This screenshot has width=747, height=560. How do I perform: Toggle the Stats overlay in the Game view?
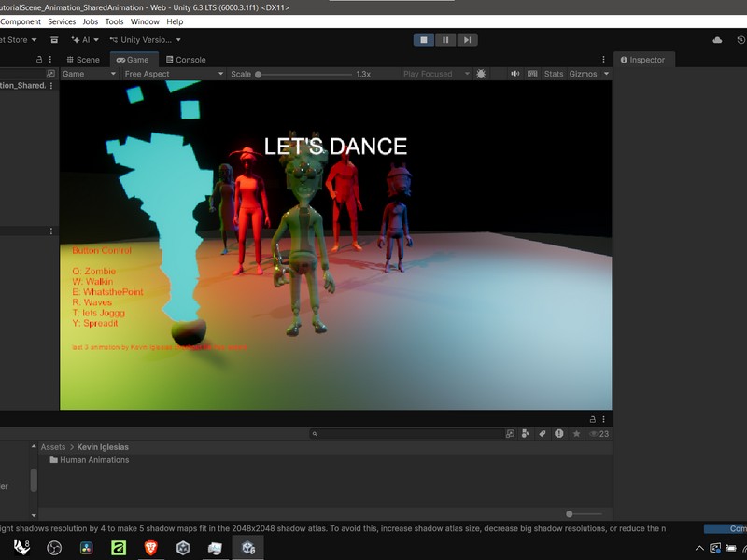pyautogui.click(x=553, y=76)
